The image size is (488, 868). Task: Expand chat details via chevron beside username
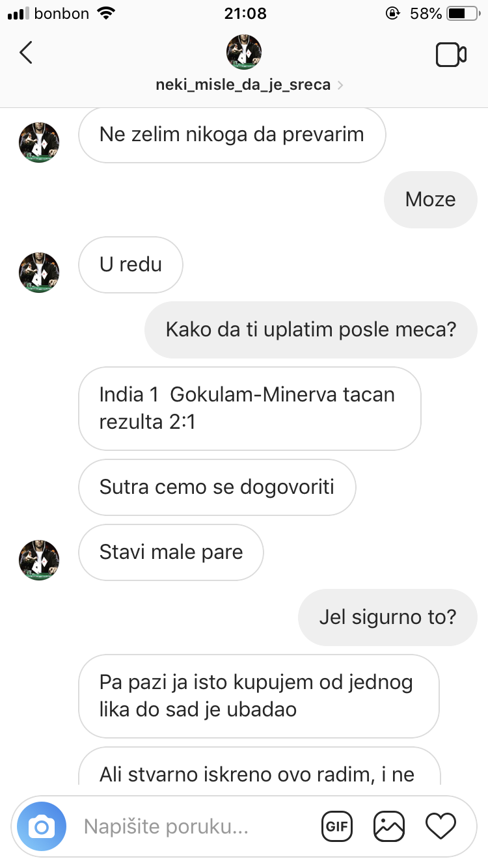341,85
